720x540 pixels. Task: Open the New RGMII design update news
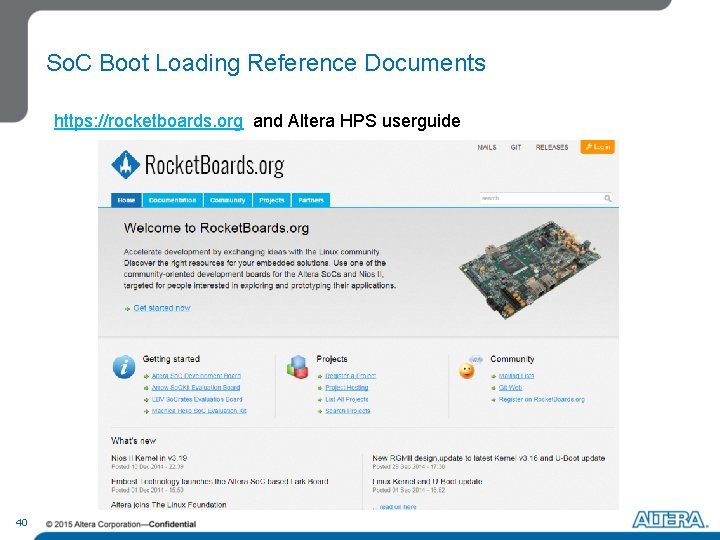pyautogui.click(x=489, y=458)
